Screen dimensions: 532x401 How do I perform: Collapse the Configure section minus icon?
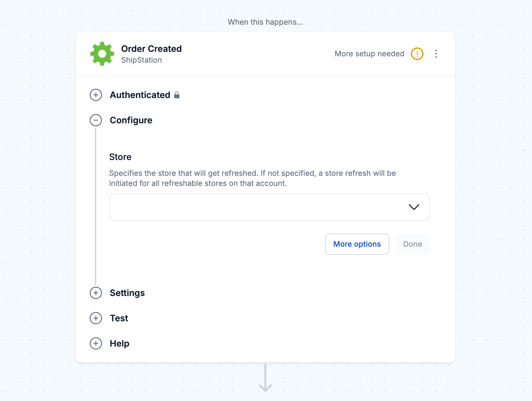point(96,120)
